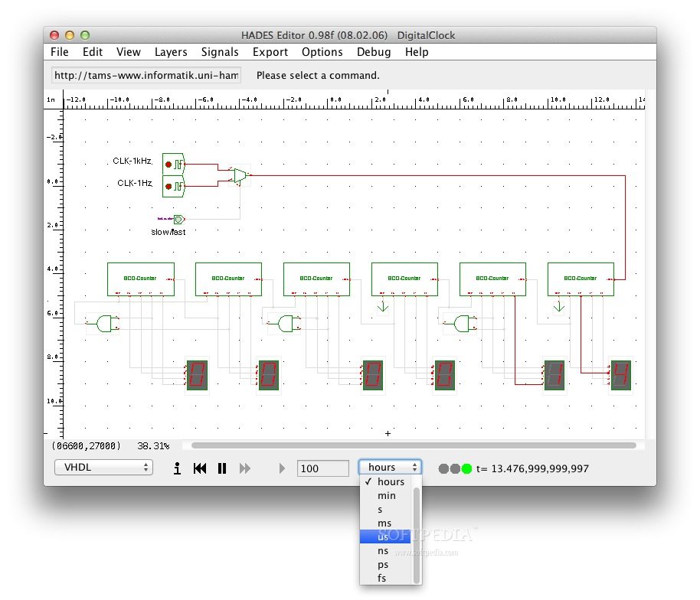Click the fourth seven-segment display
This screenshot has height=600, width=700.
(445, 375)
